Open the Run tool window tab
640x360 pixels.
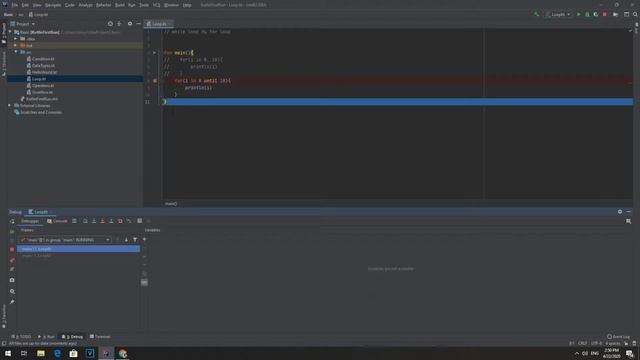pyautogui.click(x=47, y=337)
